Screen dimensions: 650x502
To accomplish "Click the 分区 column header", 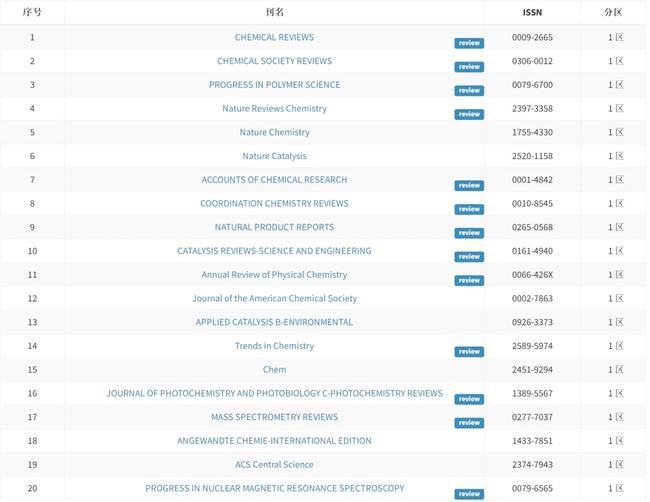I will (x=612, y=12).
